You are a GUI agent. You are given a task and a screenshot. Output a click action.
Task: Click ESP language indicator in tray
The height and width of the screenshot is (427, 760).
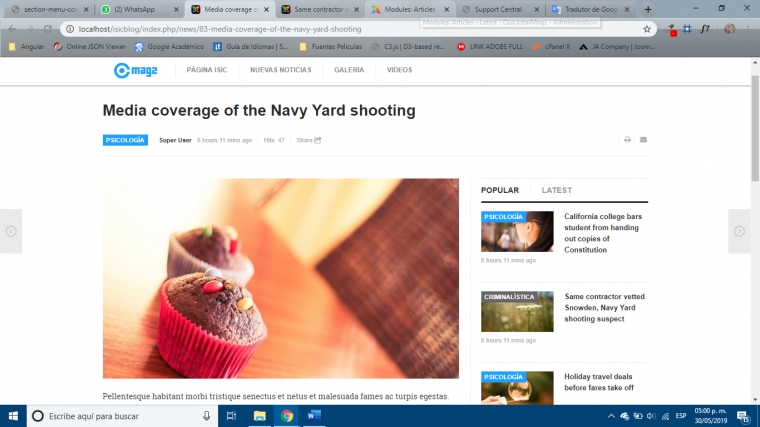tap(681, 416)
